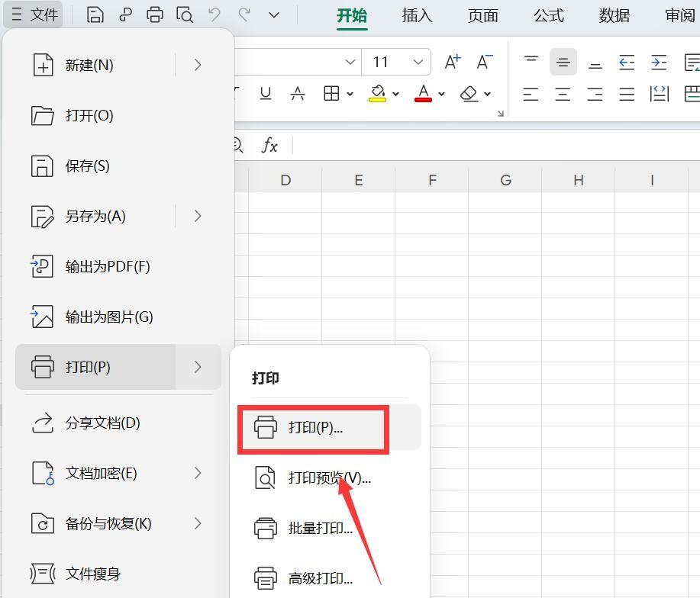The height and width of the screenshot is (598, 700).
Task: Click the undo arrow icon
Action: point(215,14)
